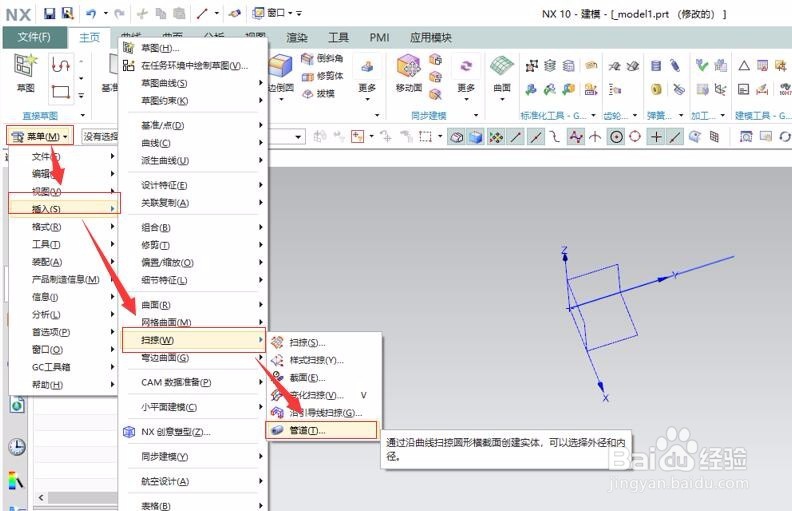
Task: Expand the 工具(T) submenu
Action: (x=64, y=245)
